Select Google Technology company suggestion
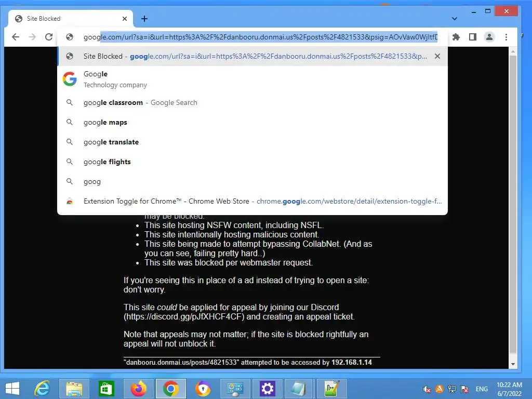This screenshot has height=399, width=532. 252,79
